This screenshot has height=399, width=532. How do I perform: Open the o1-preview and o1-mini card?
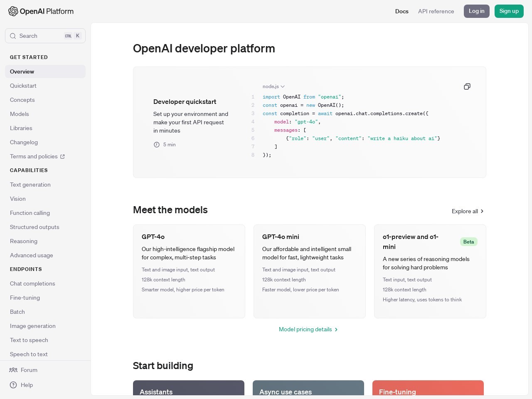coord(430,271)
